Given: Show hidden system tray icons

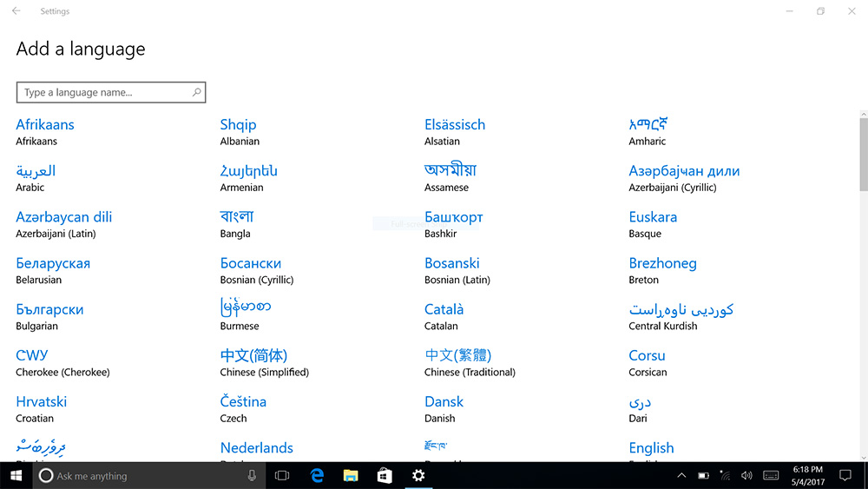Looking at the screenshot, I should click(x=681, y=475).
